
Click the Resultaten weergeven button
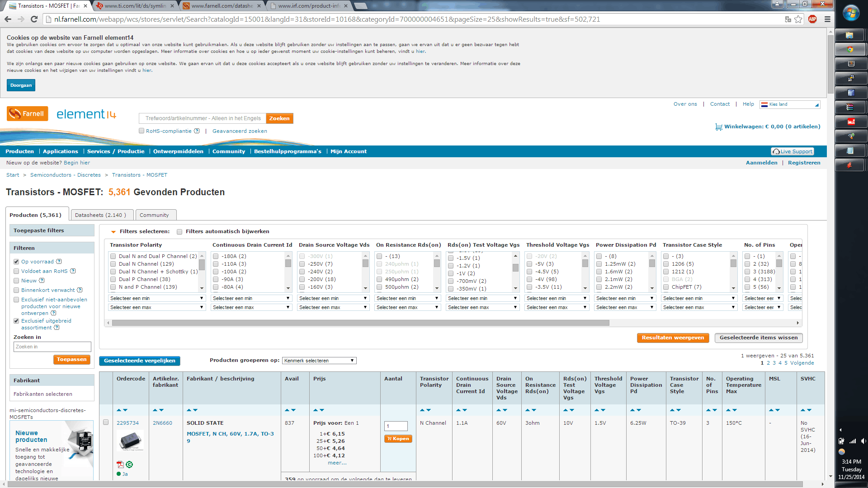click(673, 338)
